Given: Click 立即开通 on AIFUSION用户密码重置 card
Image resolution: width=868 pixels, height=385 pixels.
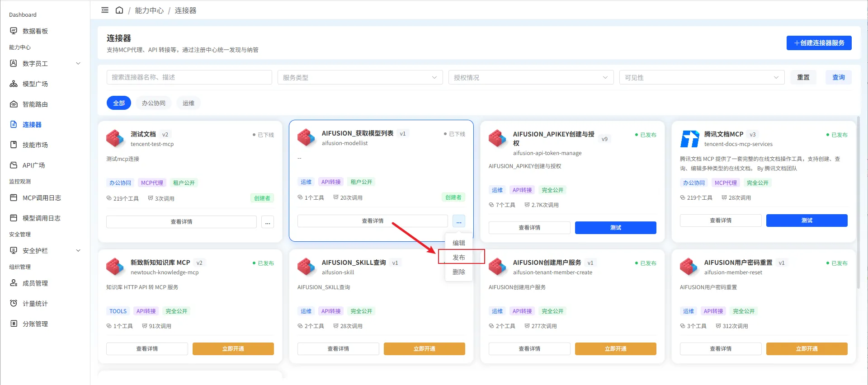Looking at the screenshot, I should pos(807,349).
